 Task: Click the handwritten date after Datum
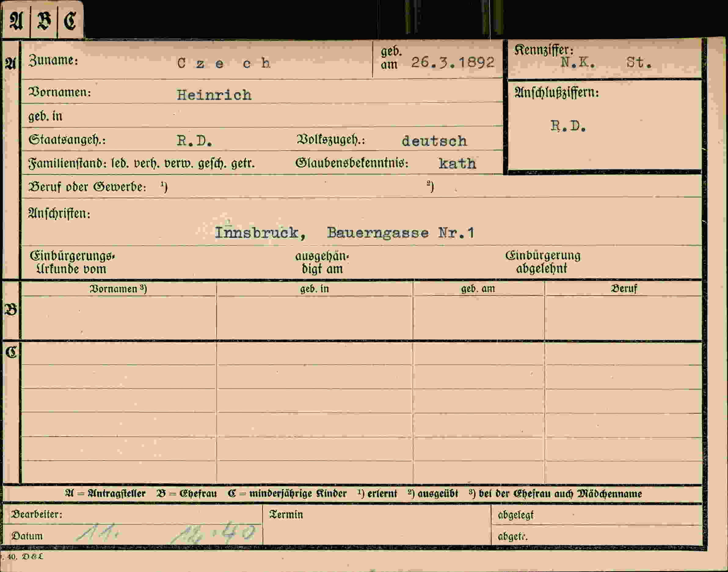[x=166, y=533]
